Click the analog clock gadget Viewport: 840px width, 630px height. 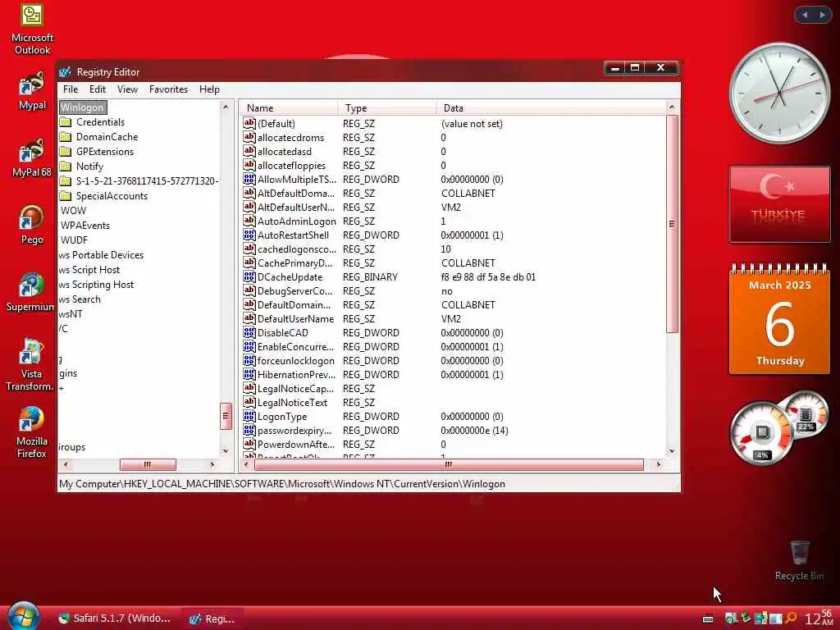pyautogui.click(x=779, y=93)
